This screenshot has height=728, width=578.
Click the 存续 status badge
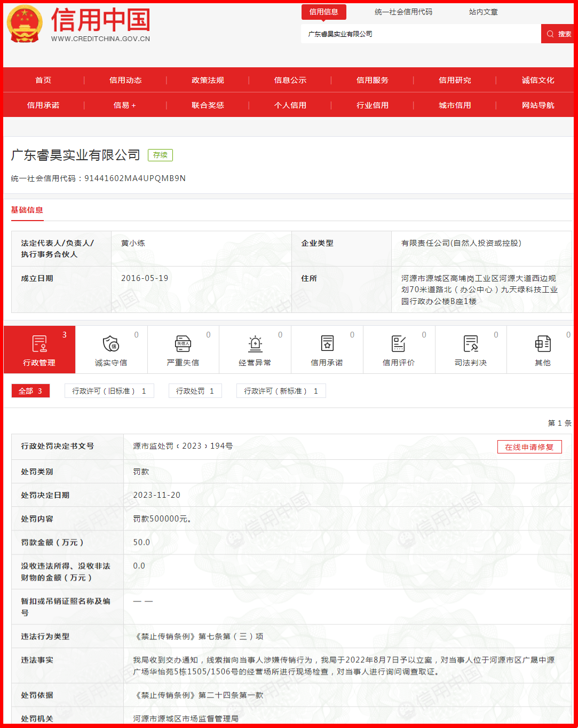click(160, 155)
